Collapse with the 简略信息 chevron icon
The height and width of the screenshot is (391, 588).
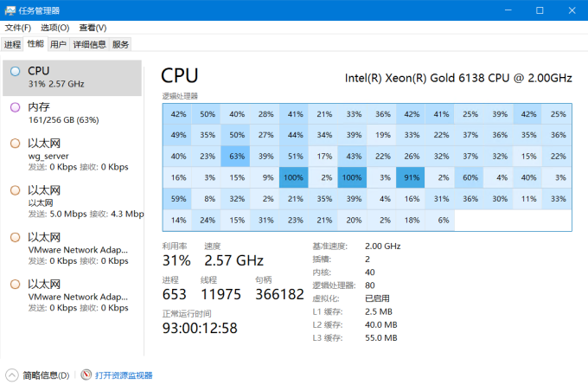(12, 375)
